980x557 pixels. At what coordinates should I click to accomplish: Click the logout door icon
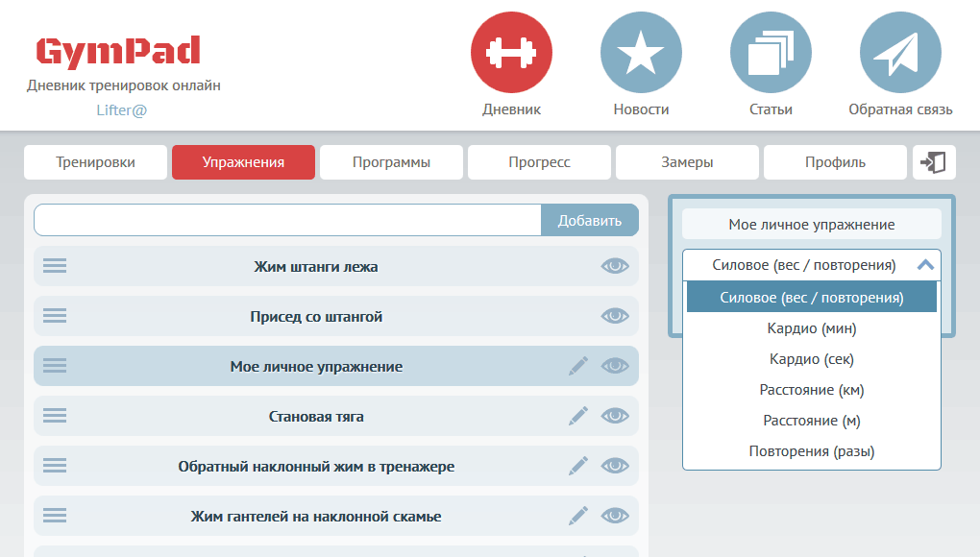[x=933, y=162]
